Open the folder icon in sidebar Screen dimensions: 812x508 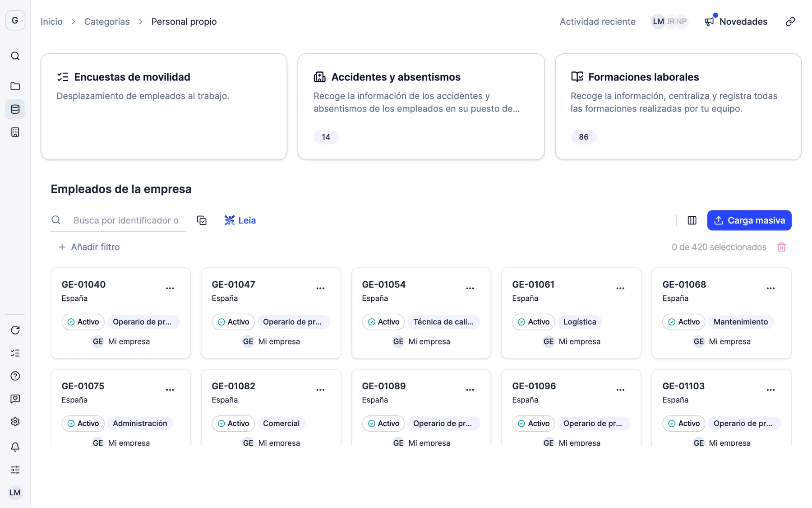click(x=15, y=86)
